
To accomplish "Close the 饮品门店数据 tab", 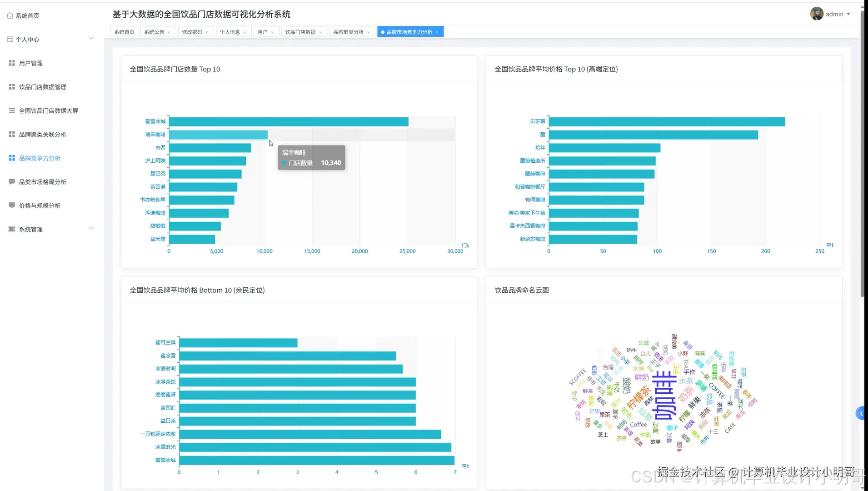I will tap(320, 32).
